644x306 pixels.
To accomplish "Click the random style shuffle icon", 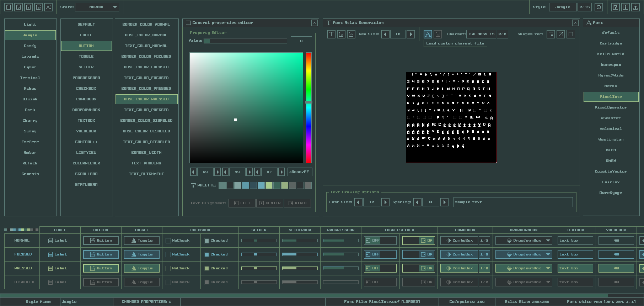I will click(48, 7).
